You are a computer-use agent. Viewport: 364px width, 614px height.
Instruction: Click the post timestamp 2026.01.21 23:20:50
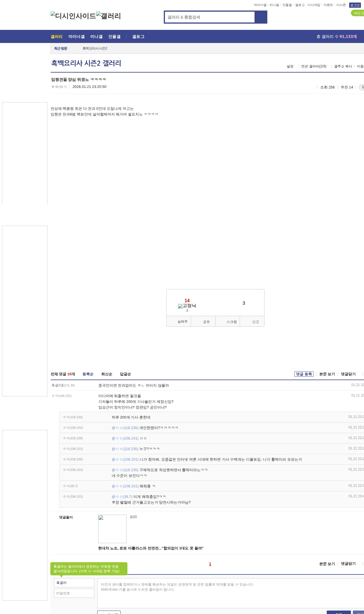click(x=89, y=87)
